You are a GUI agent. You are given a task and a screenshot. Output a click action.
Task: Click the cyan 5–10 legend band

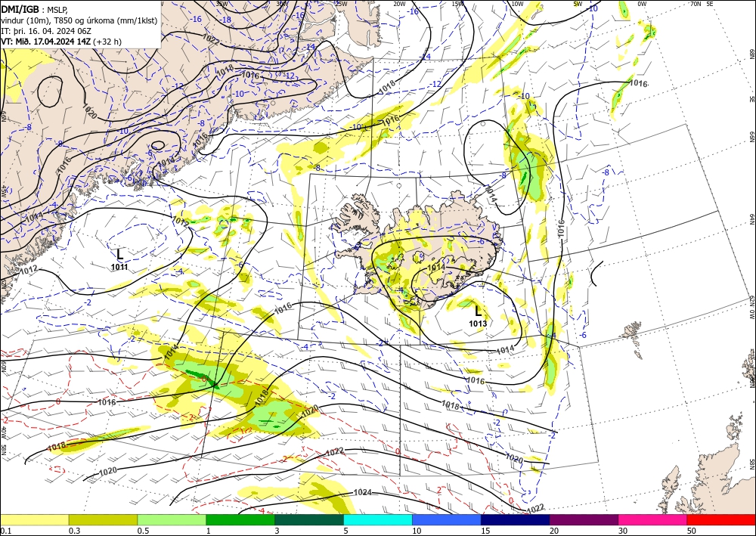pos(378,519)
